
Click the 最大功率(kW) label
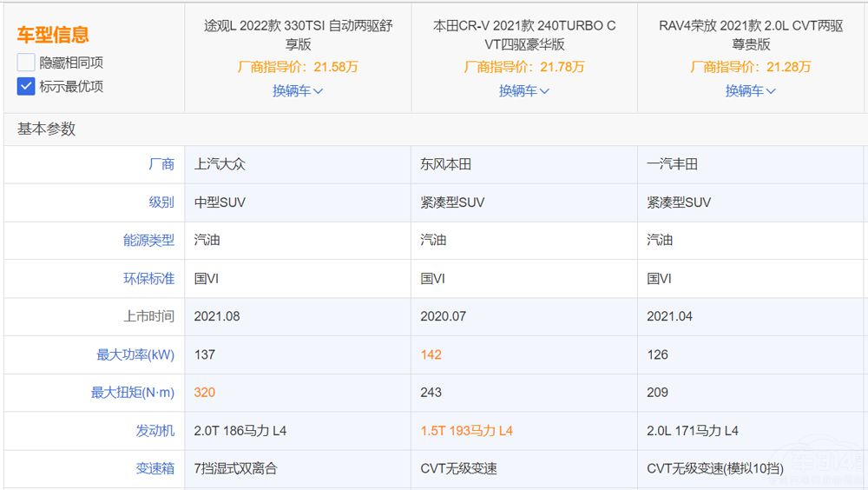[135, 354]
